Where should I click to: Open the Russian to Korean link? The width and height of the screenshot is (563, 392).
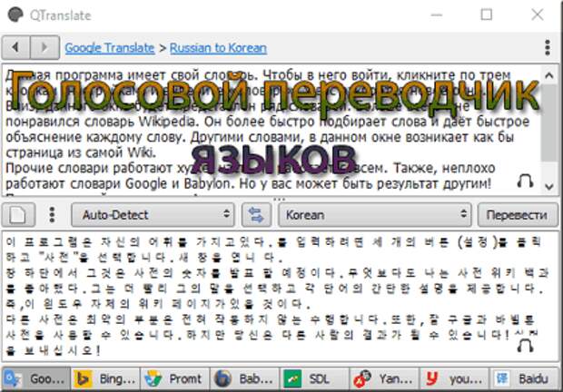point(218,47)
